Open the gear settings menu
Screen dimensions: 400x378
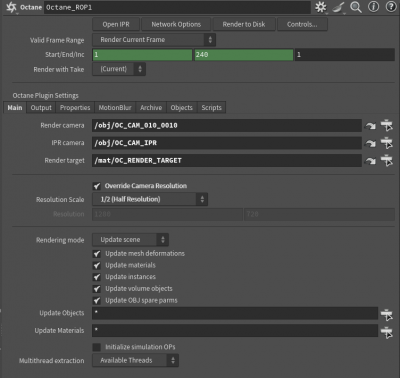point(321,7)
